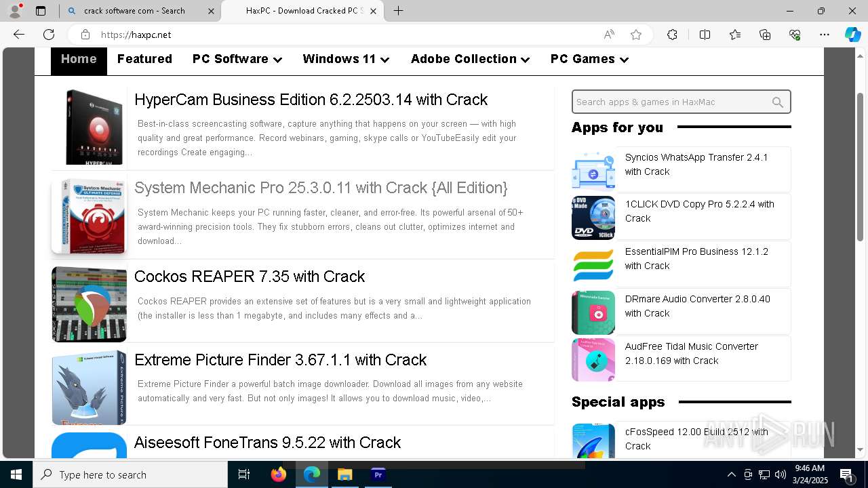This screenshot has height=488, width=868.
Task: Open Aiseesoft FoneTrans article title
Action: pyautogui.click(x=267, y=443)
